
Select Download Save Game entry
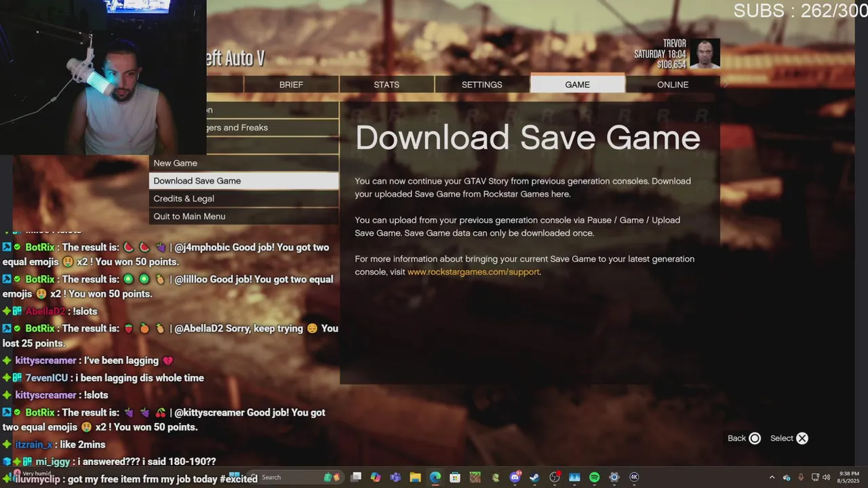click(244, 181)
